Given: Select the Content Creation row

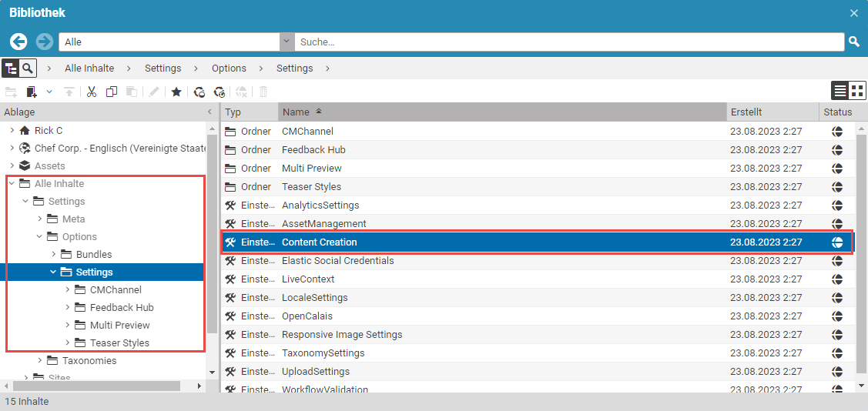Looking at the screenshot, I should tap(538, 242).
